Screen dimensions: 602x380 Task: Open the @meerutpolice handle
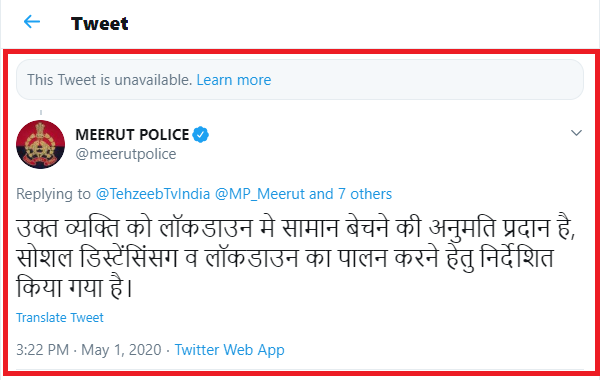[126, 154]
